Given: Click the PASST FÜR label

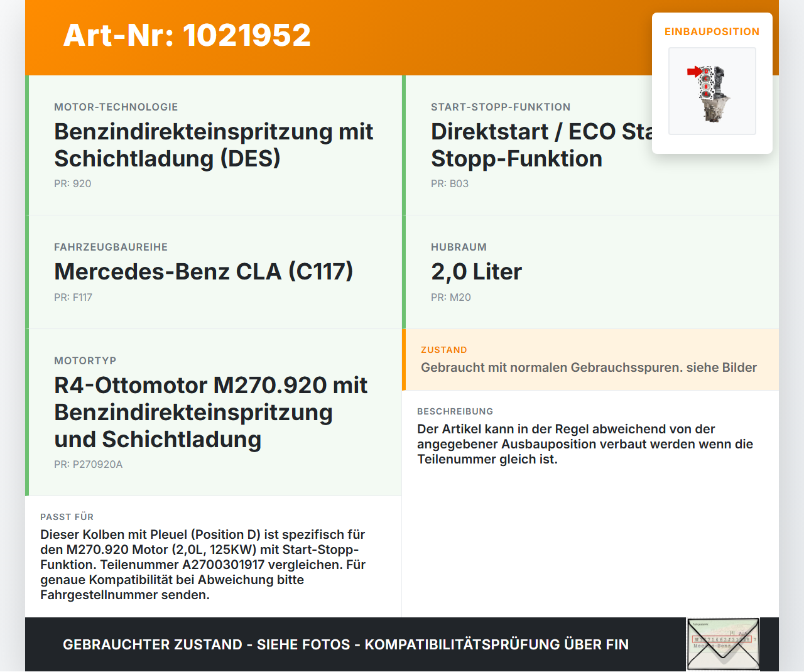Looking at the screenshot, I should click(67, 517).
